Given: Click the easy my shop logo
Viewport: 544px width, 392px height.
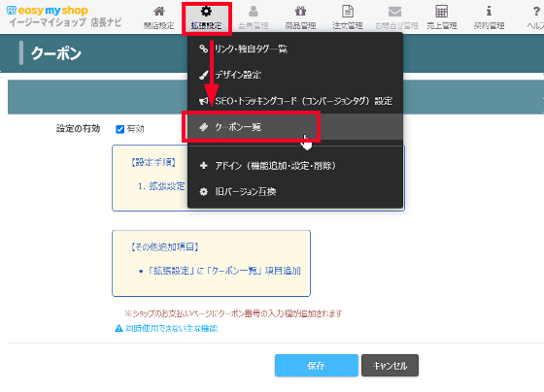Looking at the screenshot, I should coord(48,11).
